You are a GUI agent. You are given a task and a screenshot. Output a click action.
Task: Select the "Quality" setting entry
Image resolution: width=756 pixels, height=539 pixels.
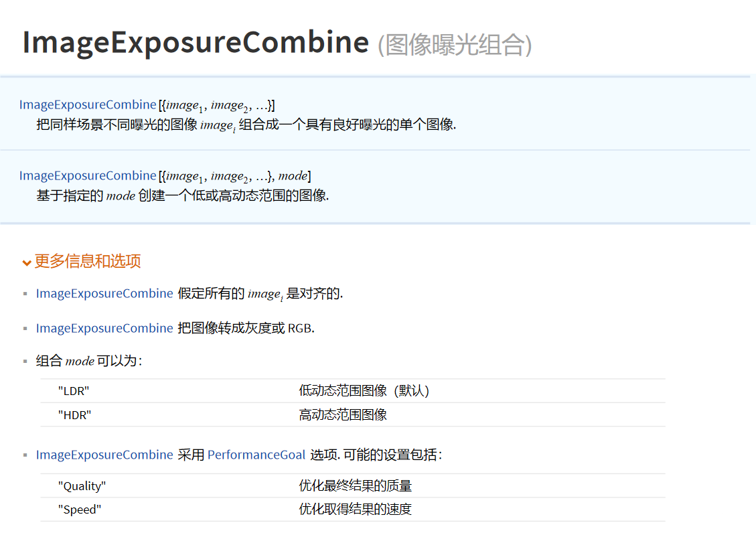(x=82, y=486)
